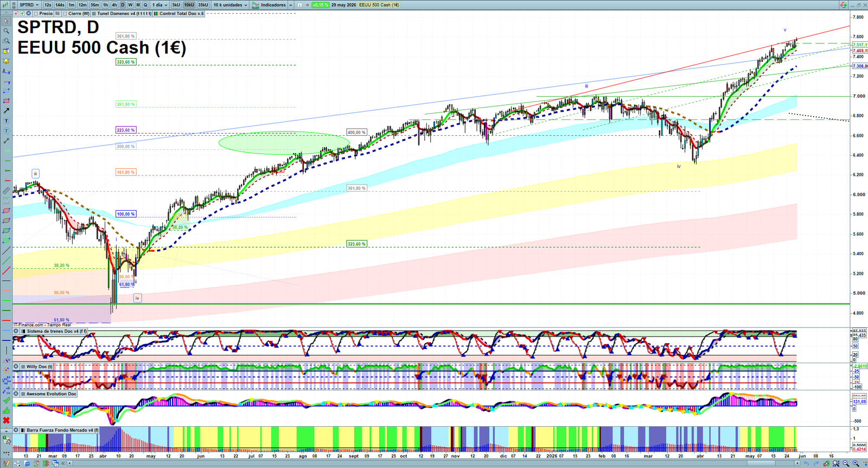The image size is (868, 468).
Task: Select the ruler measuring tool
Action: pyautogui.click(x=7, y=191)
